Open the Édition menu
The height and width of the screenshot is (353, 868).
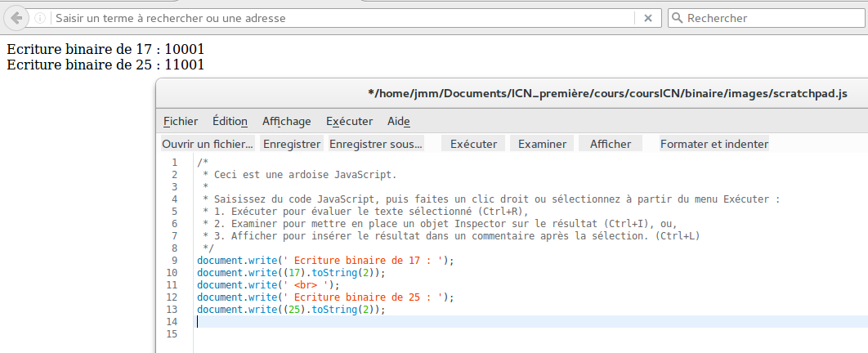click(x=230, y=121)
